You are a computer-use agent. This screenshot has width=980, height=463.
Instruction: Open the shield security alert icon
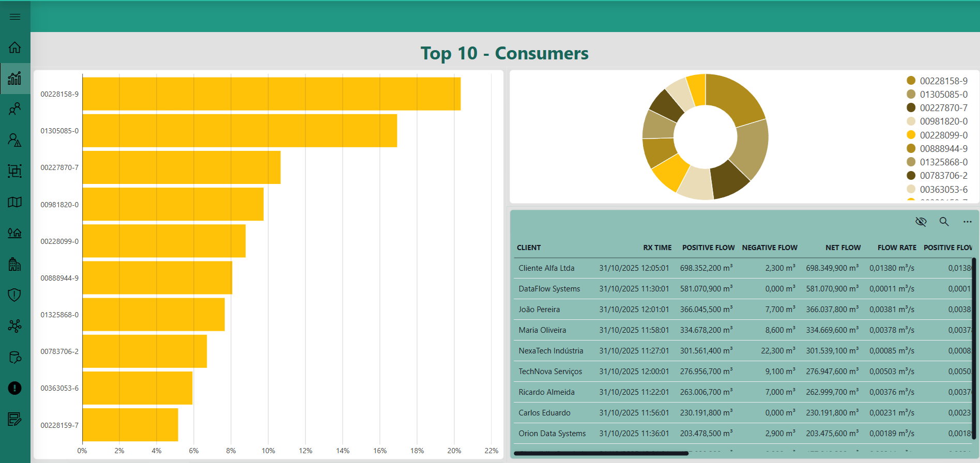click(15, 295)
